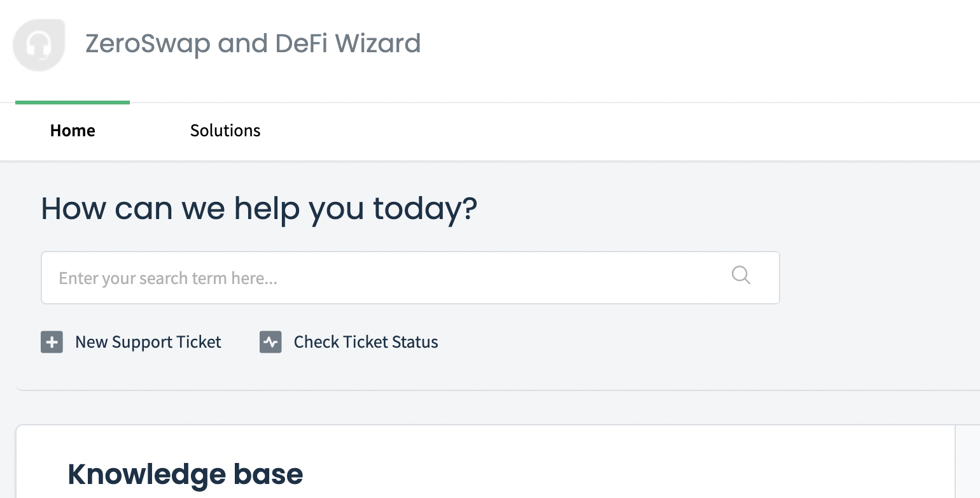The image size is (980, 498).
Task: Click the "How can we help you today?" heading
Action: click(259, 208)
